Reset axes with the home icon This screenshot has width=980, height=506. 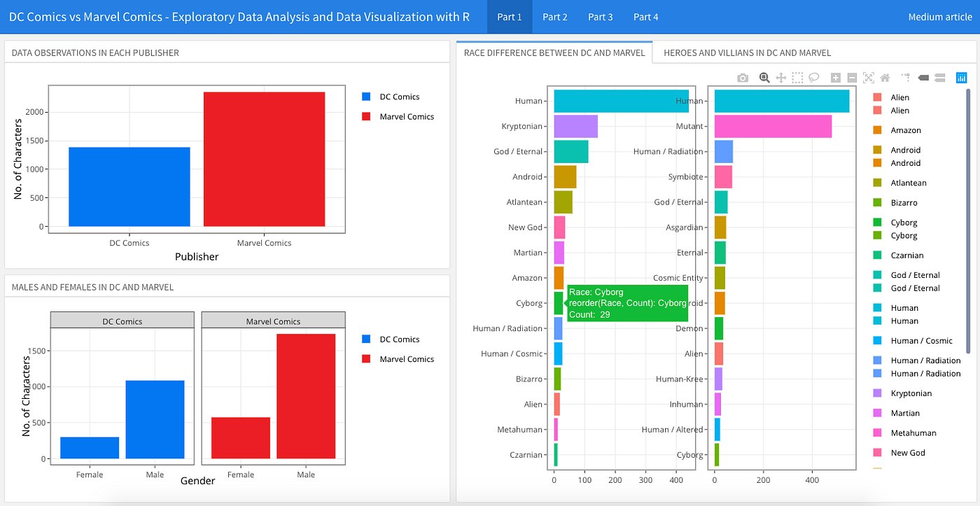pos(885,78)
